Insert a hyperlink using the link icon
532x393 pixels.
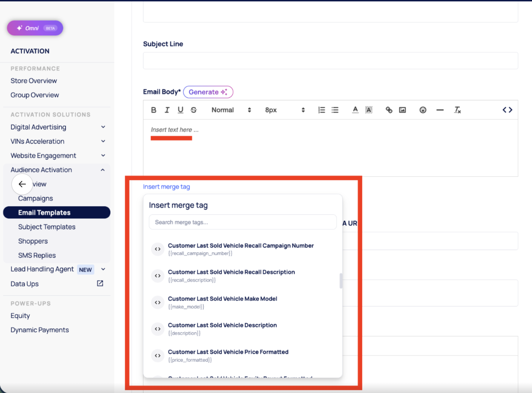tap(389, 110)
